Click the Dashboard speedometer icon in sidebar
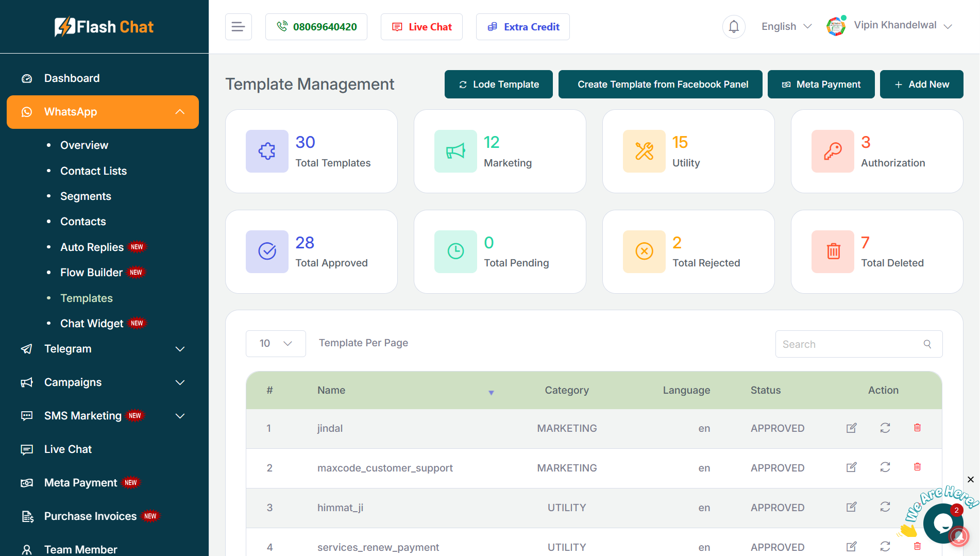The height and width of the screenshot is (556, 980). point(27,78)
